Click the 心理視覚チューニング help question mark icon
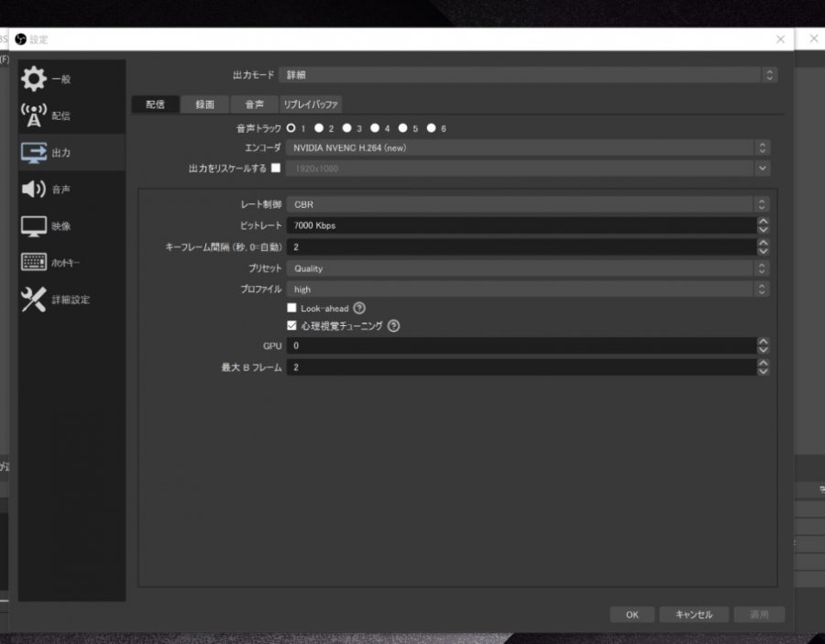Viewport: 825px width, 644px height. click(x=393, y=326)
